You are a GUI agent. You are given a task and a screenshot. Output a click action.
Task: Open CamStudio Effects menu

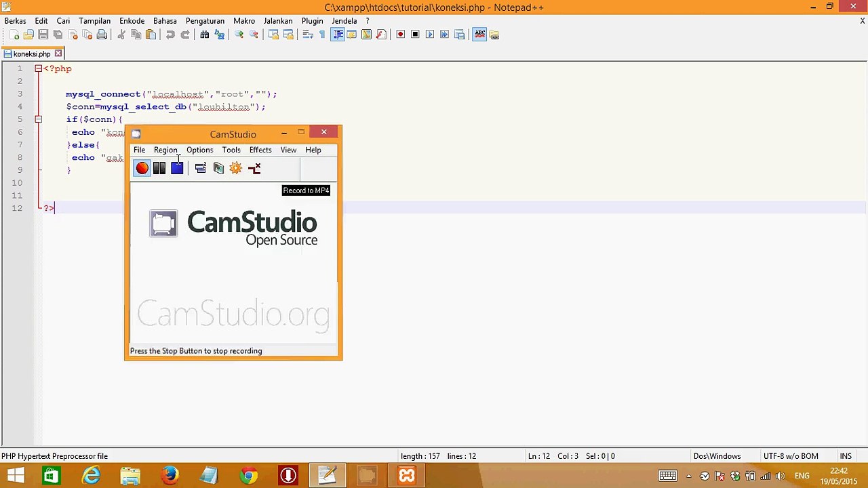pos(260,150)
